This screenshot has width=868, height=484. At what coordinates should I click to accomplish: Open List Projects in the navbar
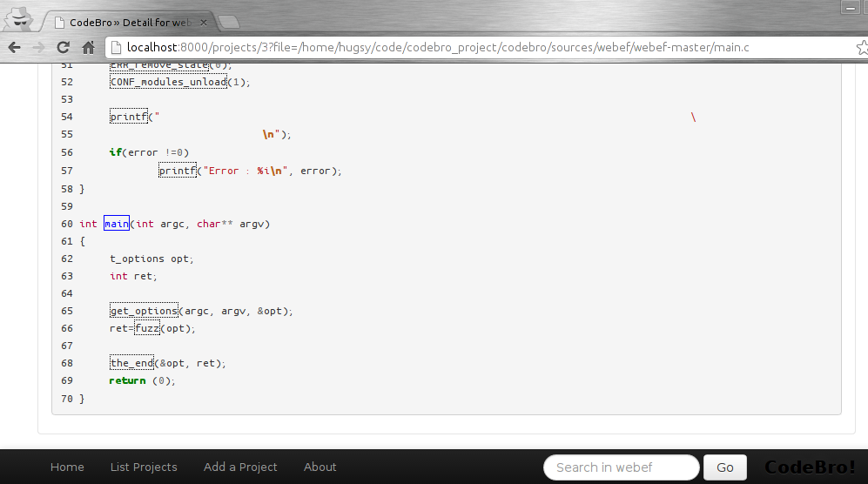[x=144, y=467]
